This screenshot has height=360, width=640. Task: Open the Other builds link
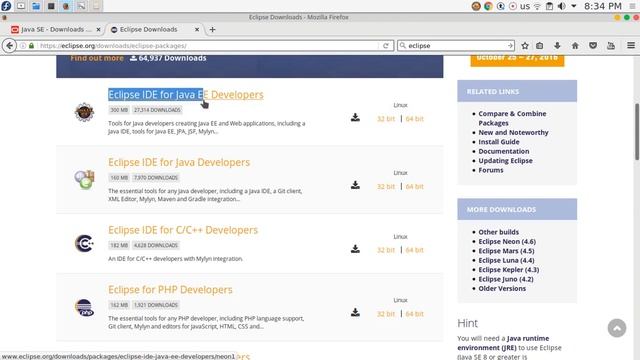coord(498,232)
